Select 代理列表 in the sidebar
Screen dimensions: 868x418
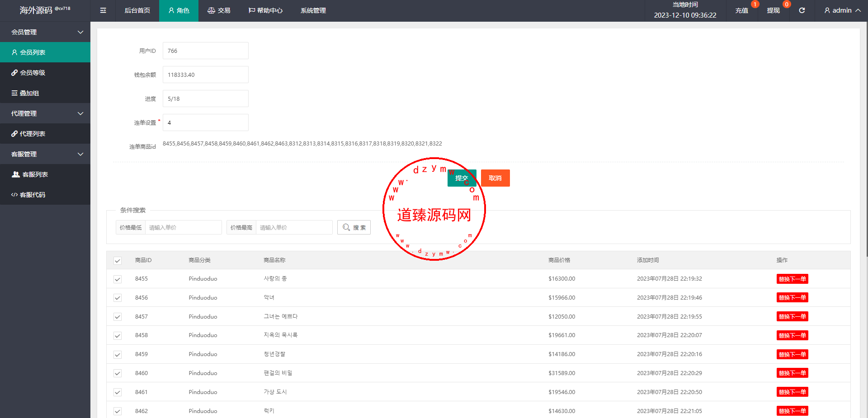[45, 134]
